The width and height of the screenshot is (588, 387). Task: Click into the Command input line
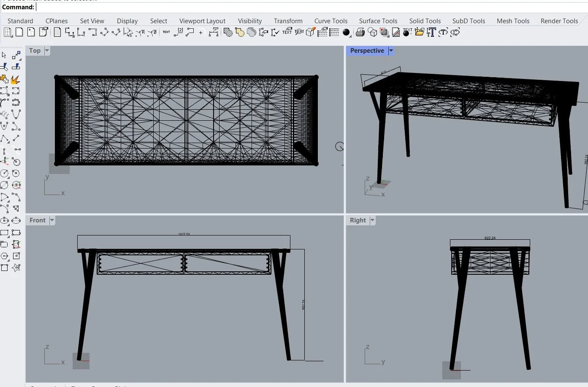coord(312,7)
